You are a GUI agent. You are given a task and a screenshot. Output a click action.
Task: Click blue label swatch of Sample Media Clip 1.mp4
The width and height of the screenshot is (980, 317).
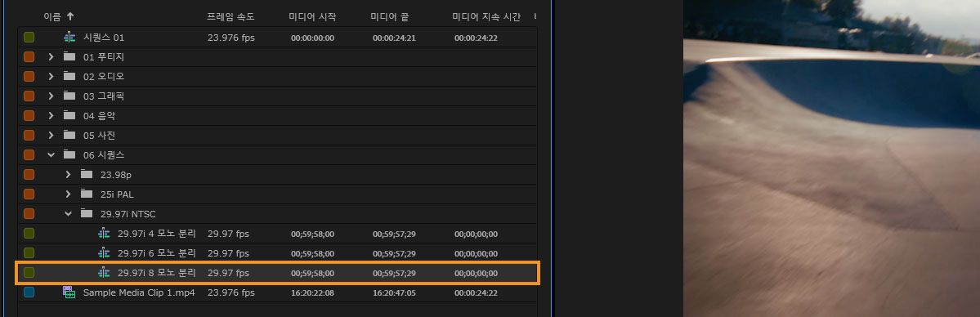point(29,292)
